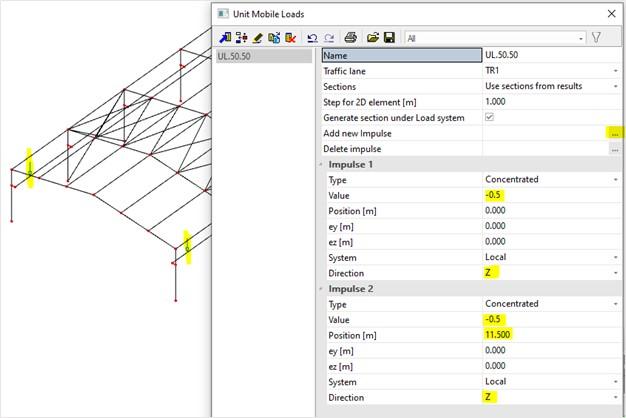Click the New unit load icon
626x418 pixels.
[x=224, y=38]
